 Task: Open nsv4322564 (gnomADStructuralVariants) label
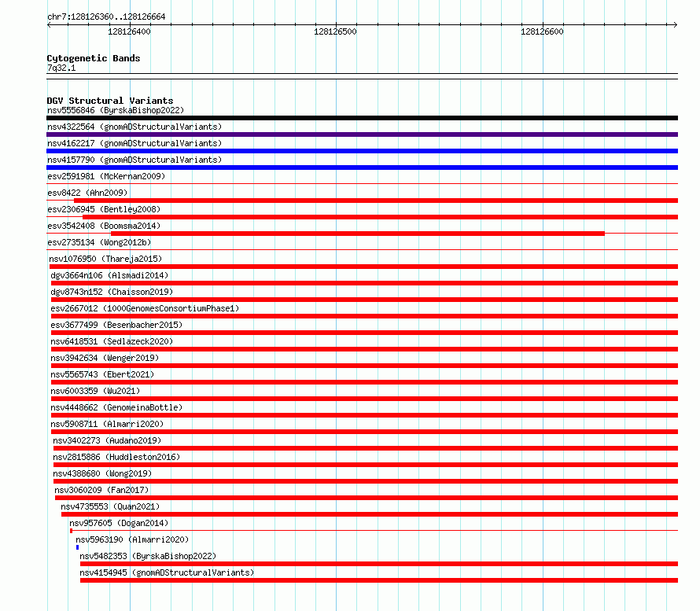point(134,127)
